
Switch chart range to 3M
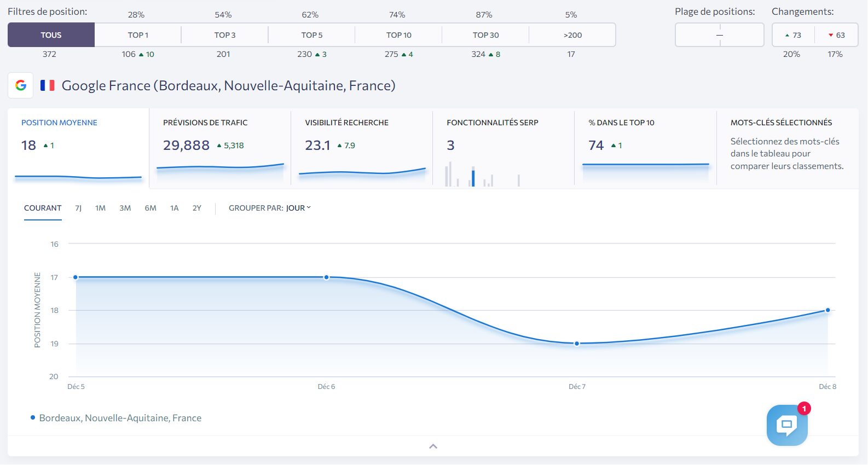(125, 208)
